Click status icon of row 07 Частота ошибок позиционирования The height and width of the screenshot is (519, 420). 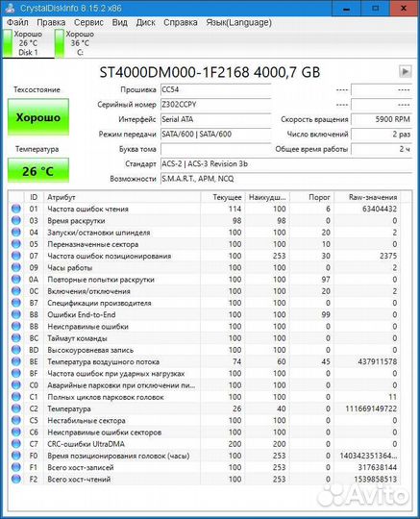pos(16,256)
